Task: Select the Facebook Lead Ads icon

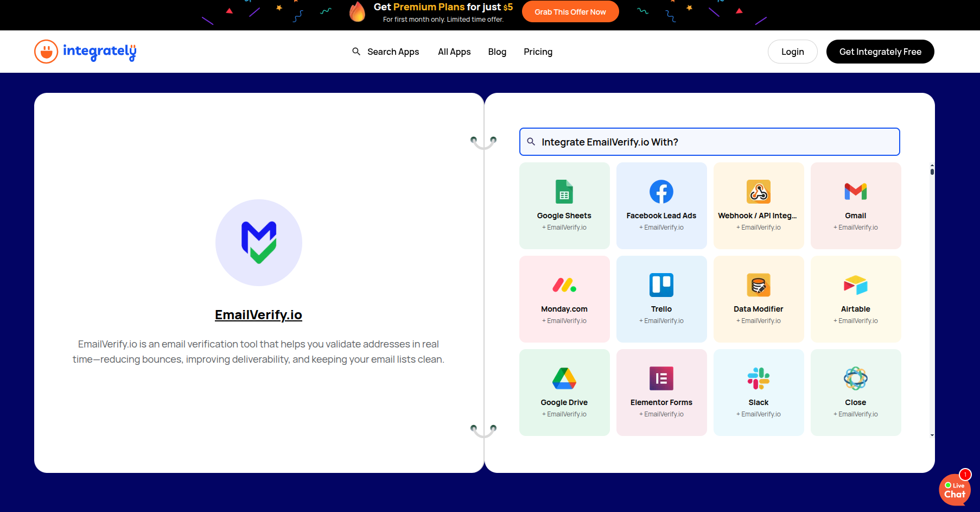Action: (661, 192)
